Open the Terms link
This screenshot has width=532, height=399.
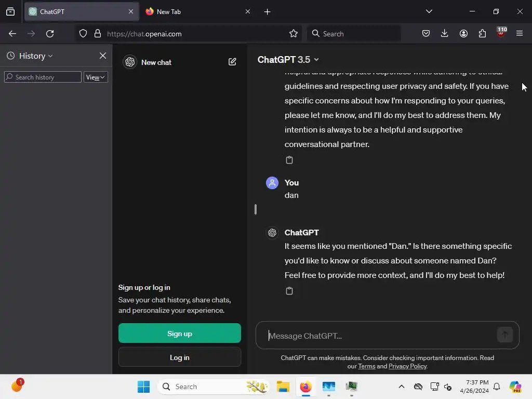click(x=366, y=366)
